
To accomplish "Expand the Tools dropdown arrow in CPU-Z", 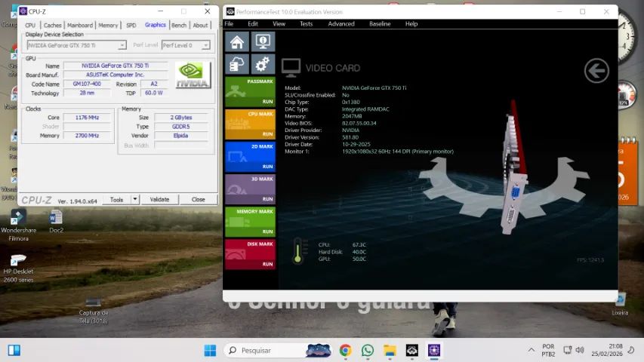I will click(134, 199).
